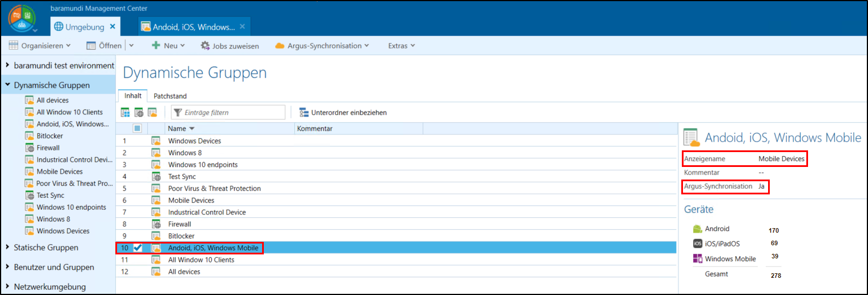
Task: Click the Unterordner einbeziehen icon
Action: click(304, 113)
